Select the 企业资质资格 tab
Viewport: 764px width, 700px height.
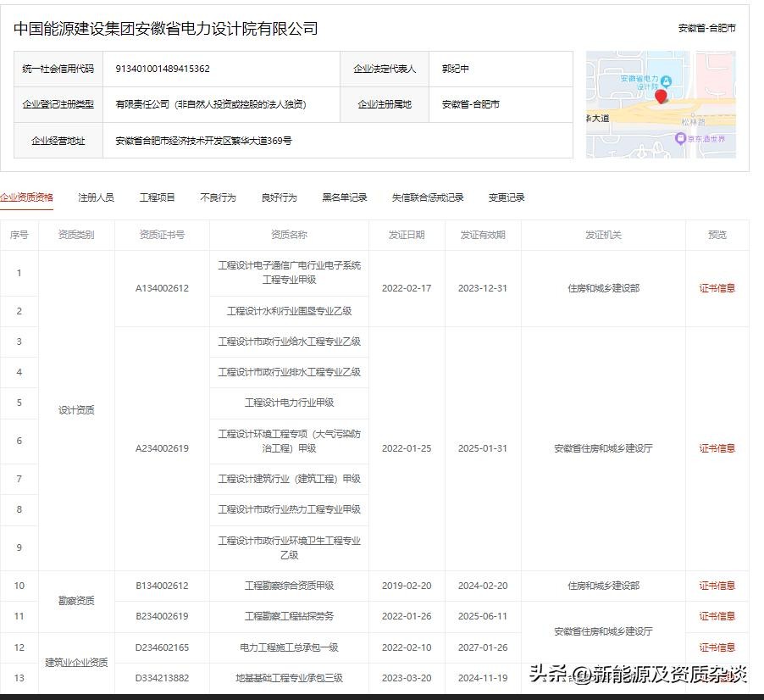pos(26,197)
